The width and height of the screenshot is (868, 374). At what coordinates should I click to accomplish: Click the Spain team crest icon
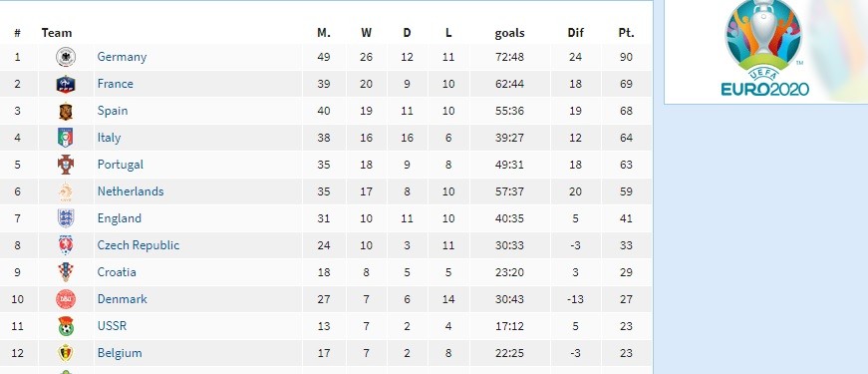pyautogui.click(x=66, y=111)
